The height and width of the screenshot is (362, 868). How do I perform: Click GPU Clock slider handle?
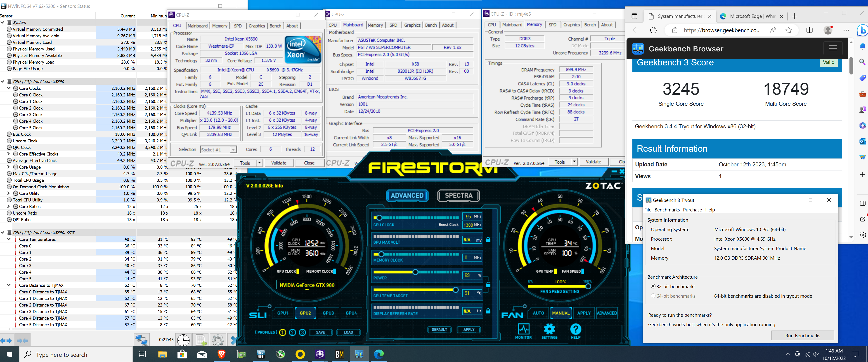[x=379, y=218]
